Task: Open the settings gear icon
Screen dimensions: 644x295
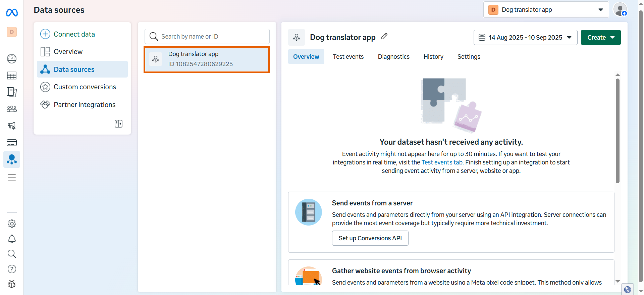Action: tap(12, 224)
